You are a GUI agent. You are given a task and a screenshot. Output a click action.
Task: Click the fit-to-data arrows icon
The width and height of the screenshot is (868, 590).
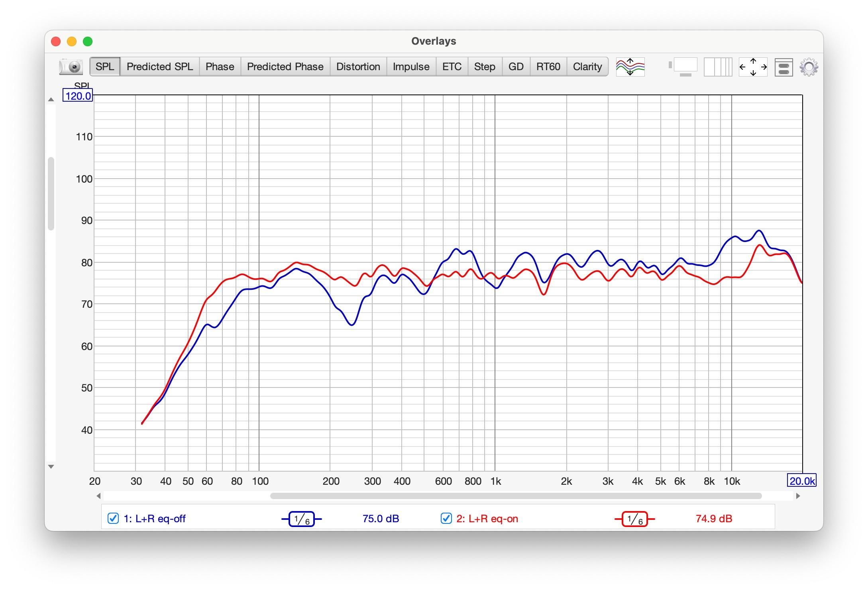click(753, 67)
